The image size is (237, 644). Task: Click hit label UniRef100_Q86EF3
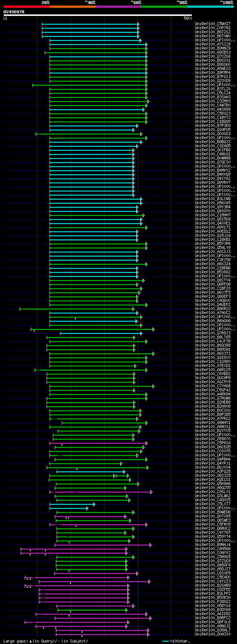tap(213, 296)
